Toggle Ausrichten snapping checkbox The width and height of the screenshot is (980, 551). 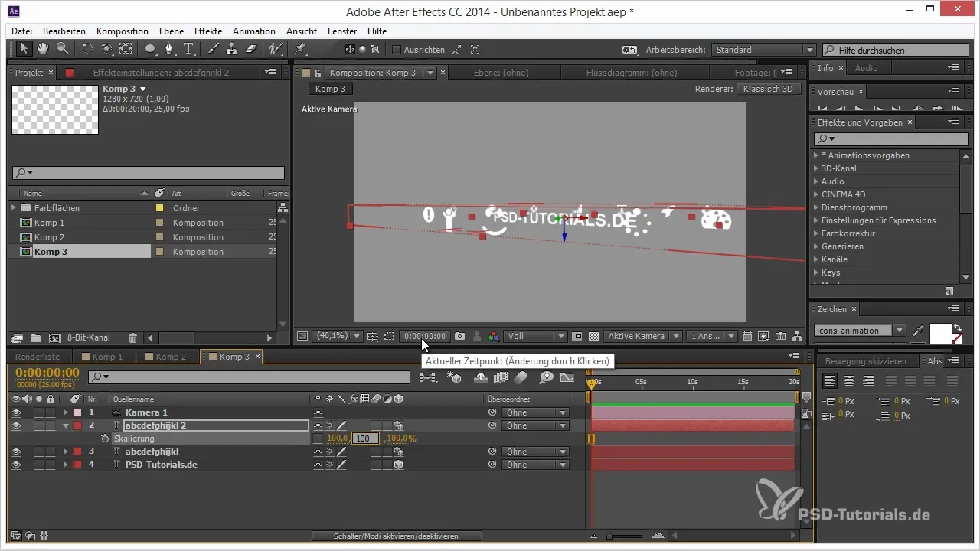[397, 50]
